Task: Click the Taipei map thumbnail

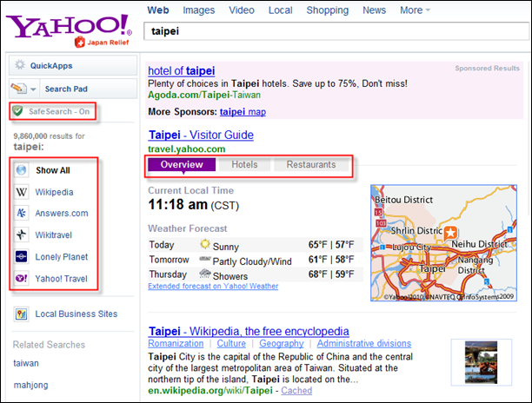Action: pyautogui.click(x=444, y=243)
